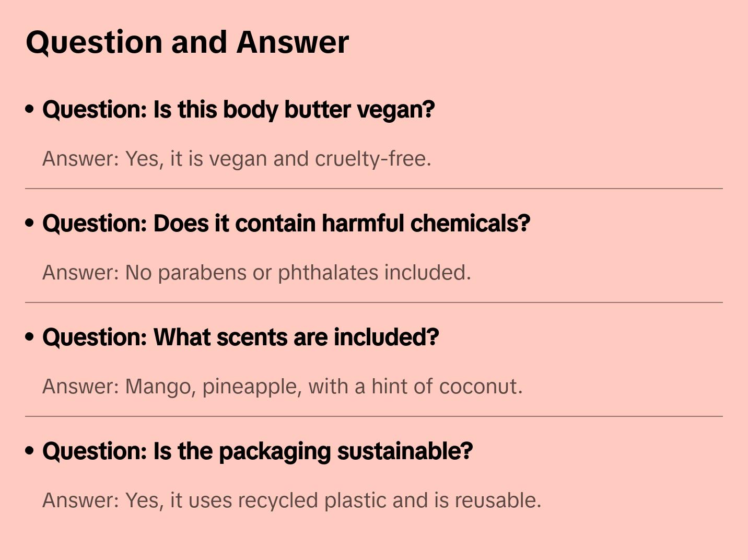Open the "What scents are included?" question
The image size is (748, 560).
[x=240, y=337]
